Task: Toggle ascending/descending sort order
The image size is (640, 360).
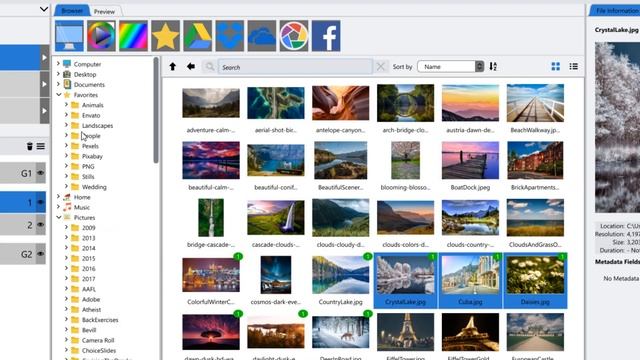Action: [493, 67]
